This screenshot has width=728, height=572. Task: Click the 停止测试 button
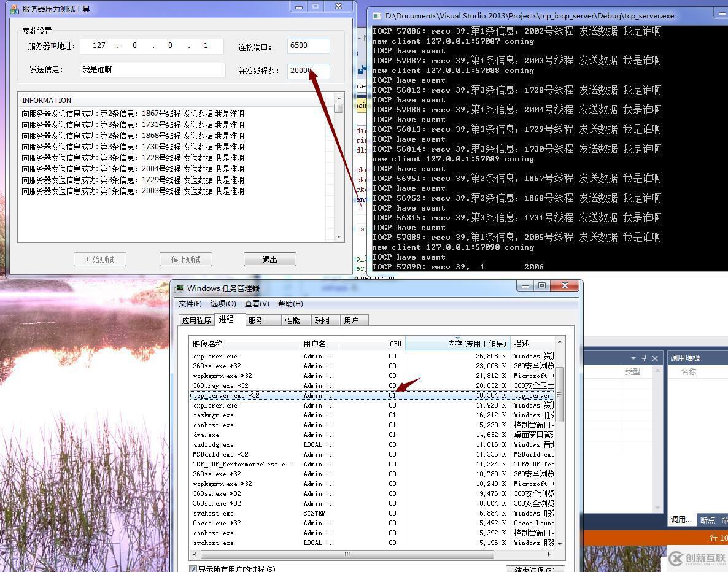tap(186, 260)
